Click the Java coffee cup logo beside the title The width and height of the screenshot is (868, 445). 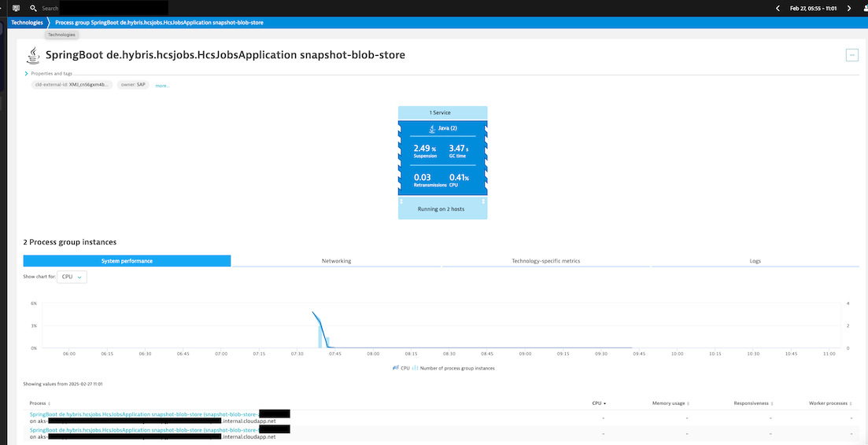tap(34, 55)
